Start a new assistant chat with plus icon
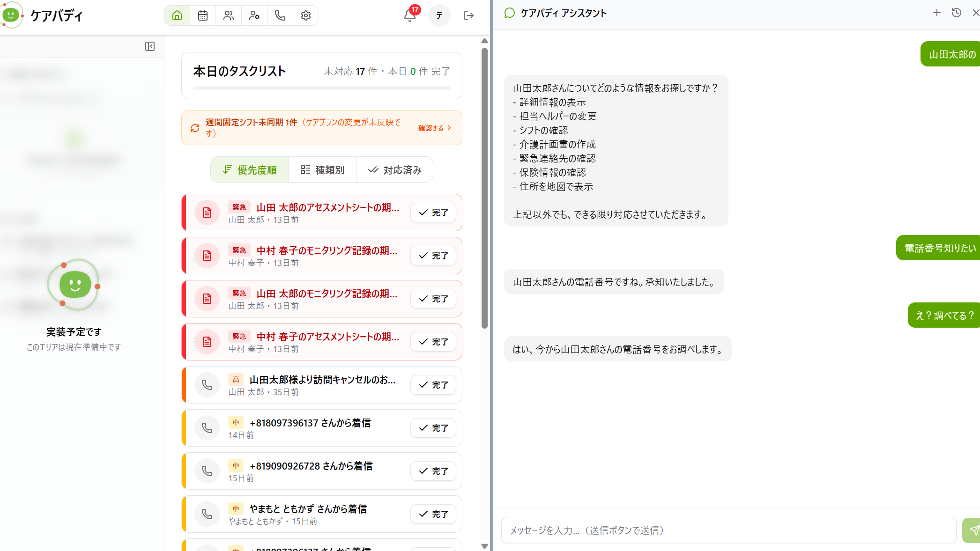980x551 pixels. click(936, 13)
